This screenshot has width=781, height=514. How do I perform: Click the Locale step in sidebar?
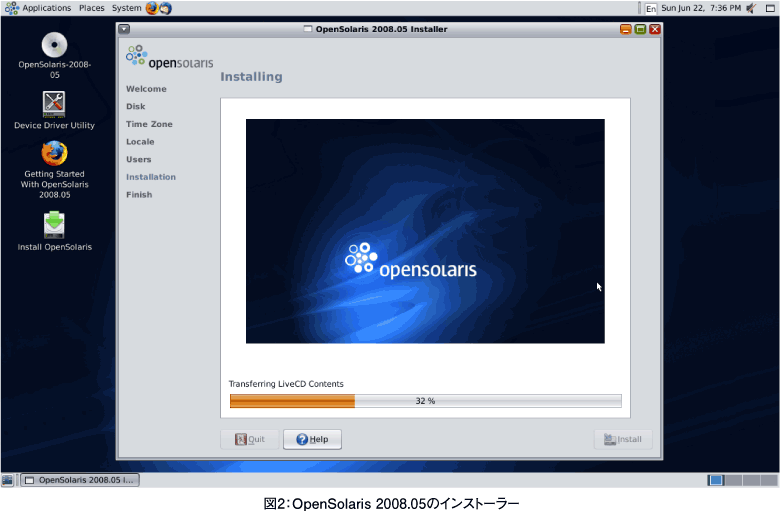[x=140, y=142]
